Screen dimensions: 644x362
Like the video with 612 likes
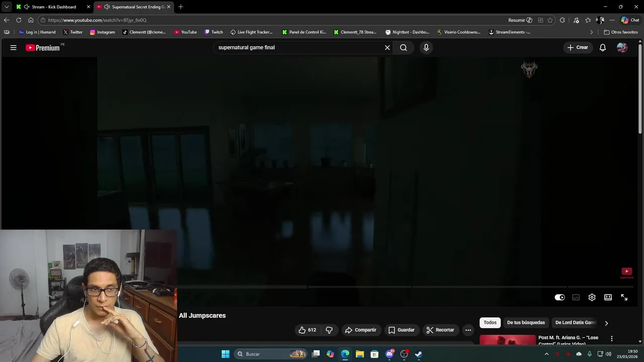pos(307,330)
